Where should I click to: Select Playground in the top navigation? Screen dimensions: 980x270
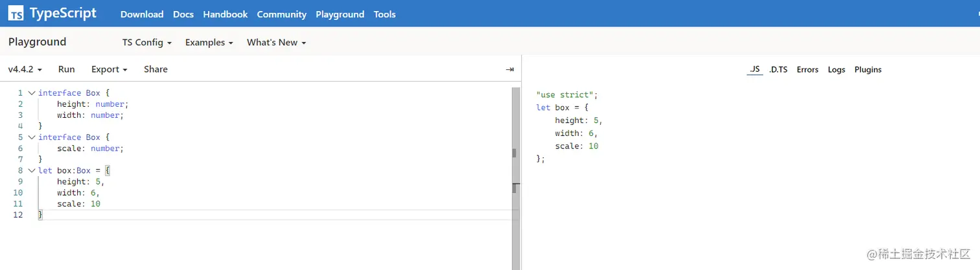pyautogui.click(x=340, y=14)
